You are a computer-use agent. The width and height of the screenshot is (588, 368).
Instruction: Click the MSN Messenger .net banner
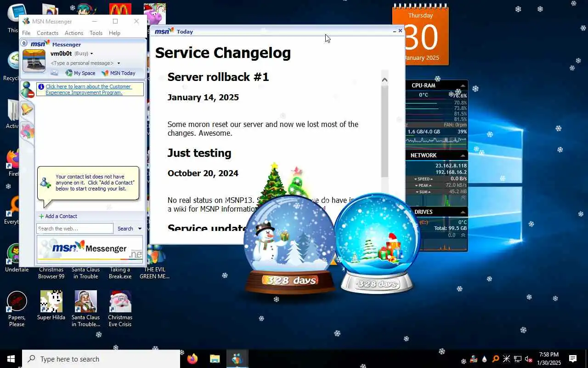pyautogui.click(x=90, y=249)
